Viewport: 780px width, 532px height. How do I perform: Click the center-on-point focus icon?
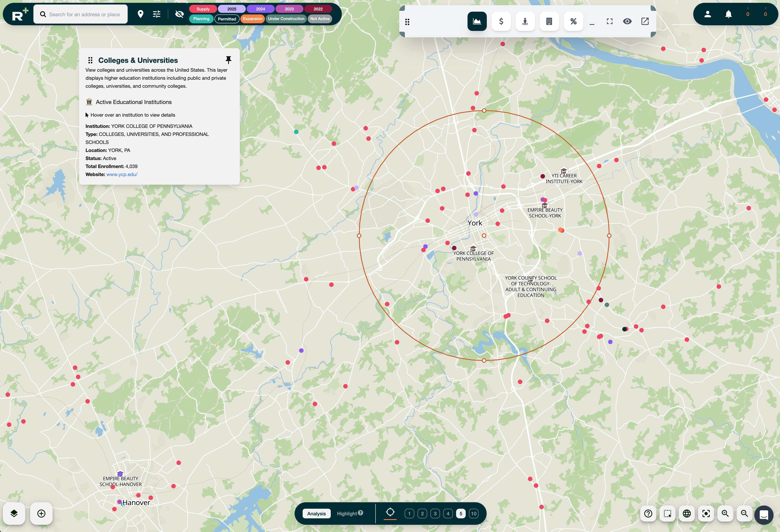706,514
